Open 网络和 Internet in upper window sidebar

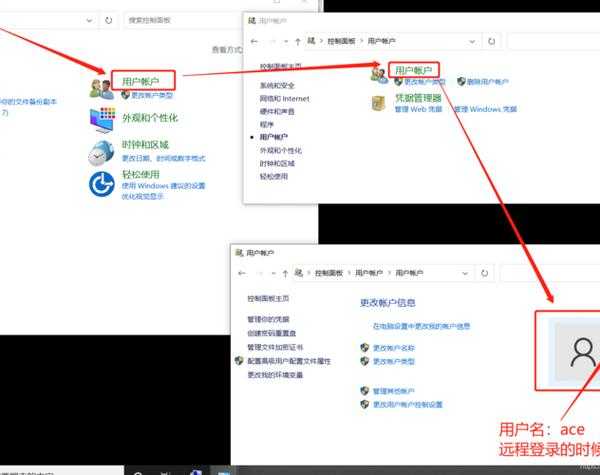284,98
